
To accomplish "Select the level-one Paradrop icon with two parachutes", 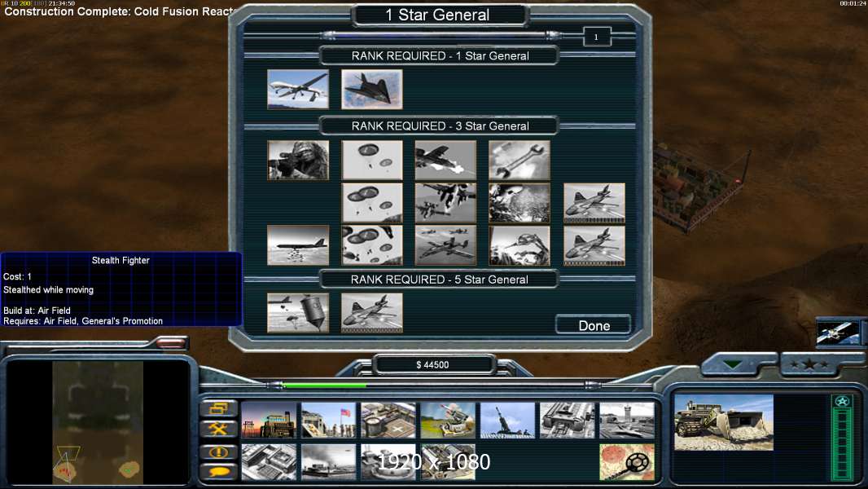I will click(x=372, y=160).
